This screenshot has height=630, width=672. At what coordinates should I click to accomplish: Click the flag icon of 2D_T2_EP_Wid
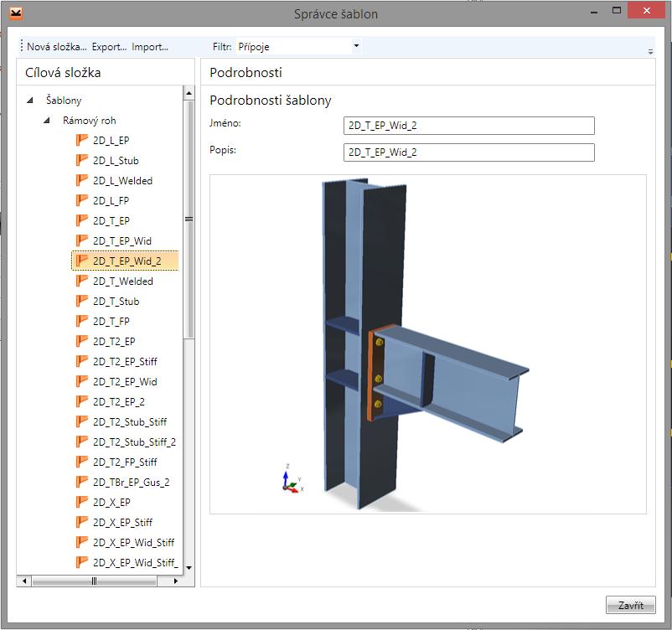[x=81, y=381]
